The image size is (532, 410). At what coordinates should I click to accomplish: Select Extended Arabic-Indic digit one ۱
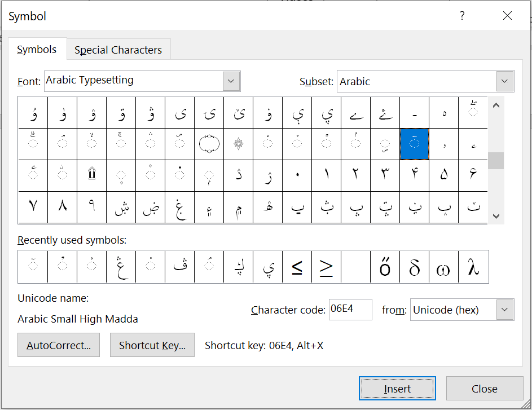[x=327, y=175]
